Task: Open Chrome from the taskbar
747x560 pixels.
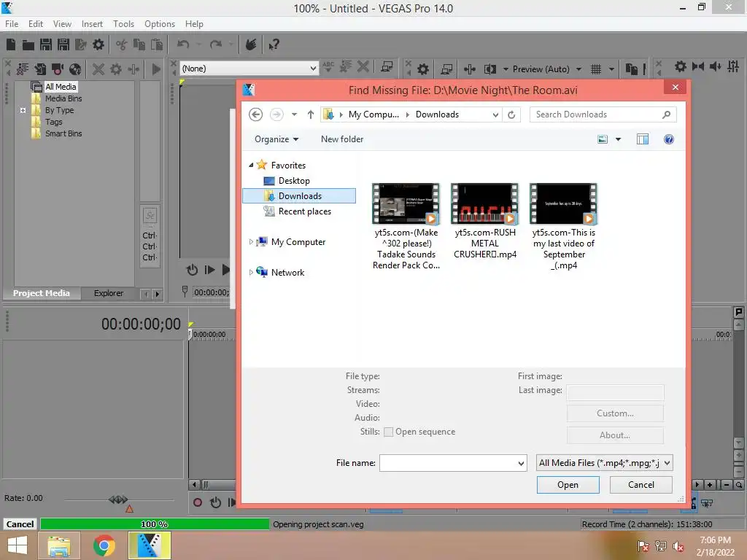Action: click(104, 545)
